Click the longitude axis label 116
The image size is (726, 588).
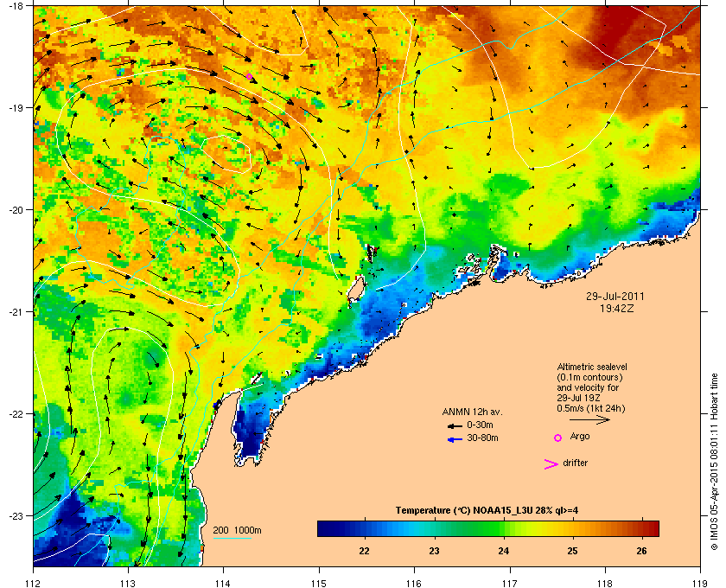click(x=414, y=584)
